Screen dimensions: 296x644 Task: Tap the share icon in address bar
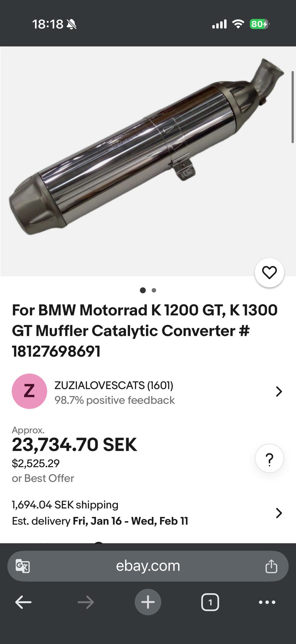tap(271, 566)
